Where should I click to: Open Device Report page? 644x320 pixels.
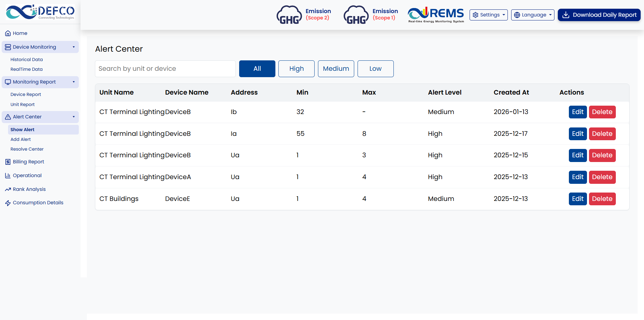pyautogui.click(x=25, y=94)
